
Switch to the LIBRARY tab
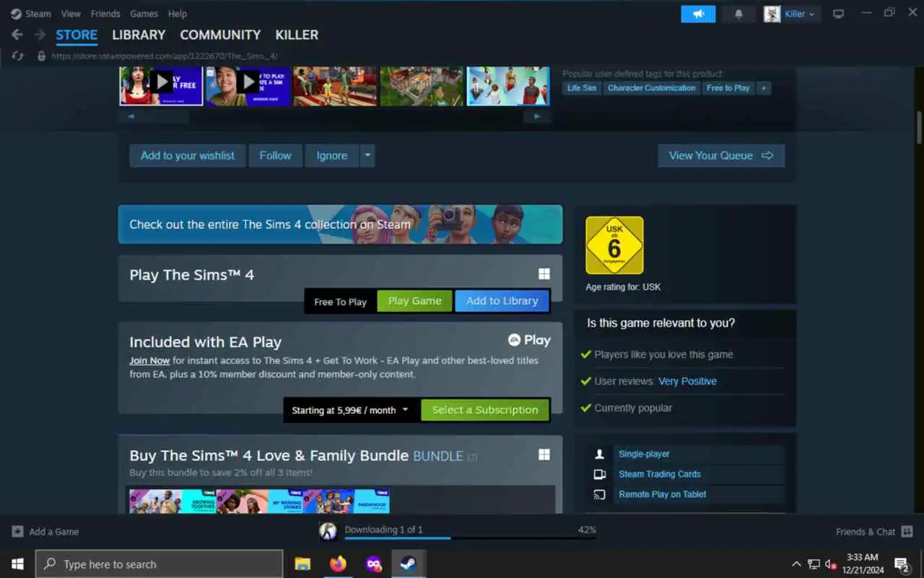pyautogui.click(x=139, y=35)
